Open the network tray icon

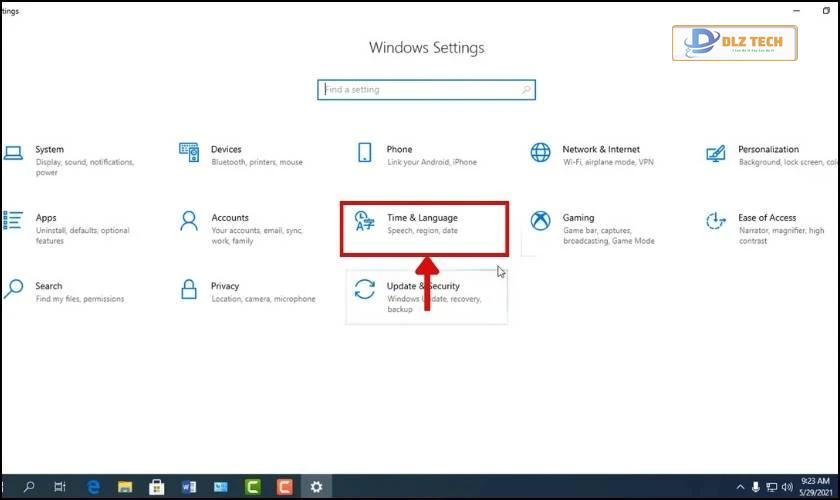(771, 487)
